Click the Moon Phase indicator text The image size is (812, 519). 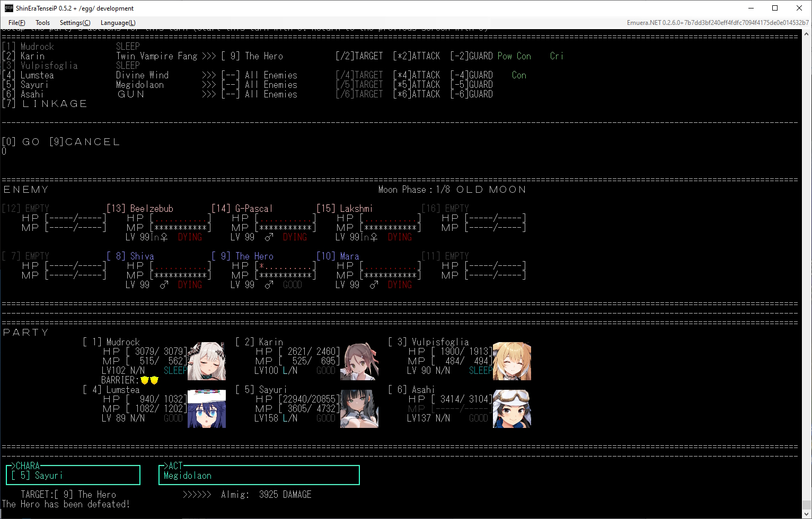click(452, 190)
